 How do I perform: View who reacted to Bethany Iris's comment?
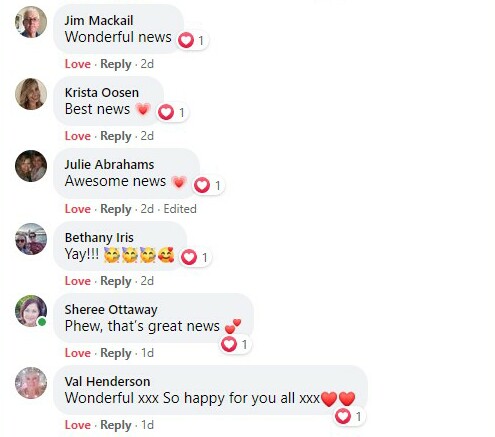[x=195, y=257]
